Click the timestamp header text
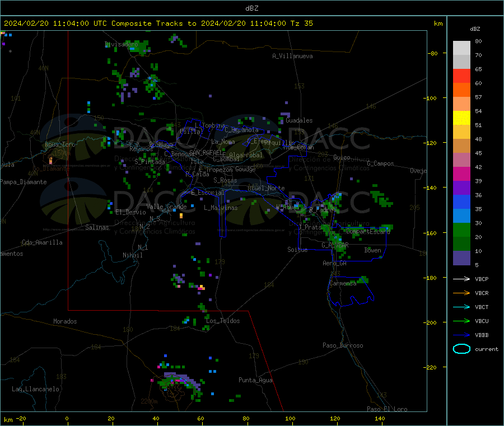 (x=158, y=24)
